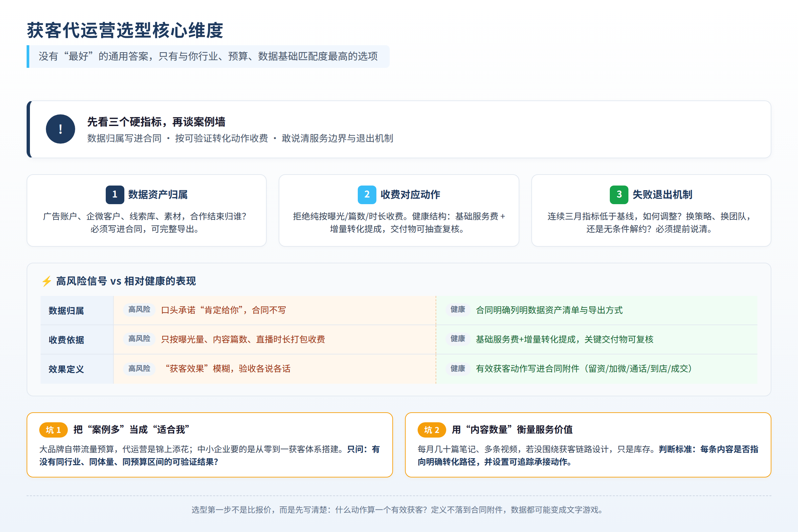Click the 健康 tag in 效果定义 row
This screenshot has width=798, height=532.
(458, 368)
